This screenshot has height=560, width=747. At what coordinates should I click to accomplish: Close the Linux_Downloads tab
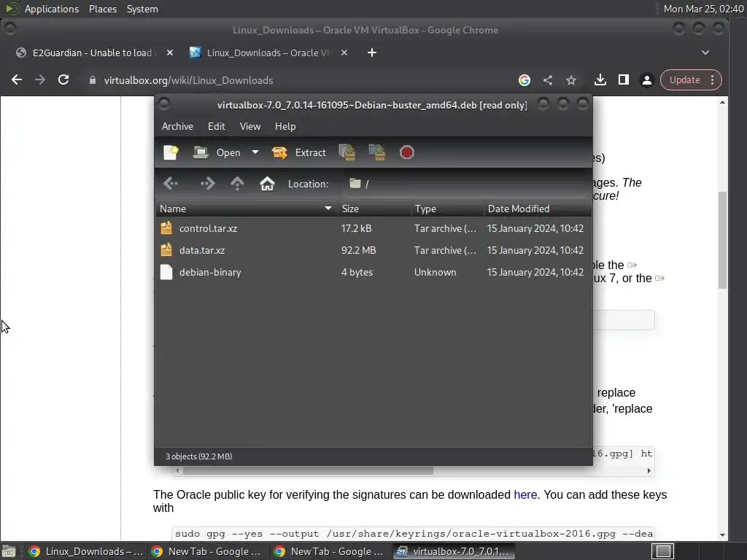tap(344, 52)
